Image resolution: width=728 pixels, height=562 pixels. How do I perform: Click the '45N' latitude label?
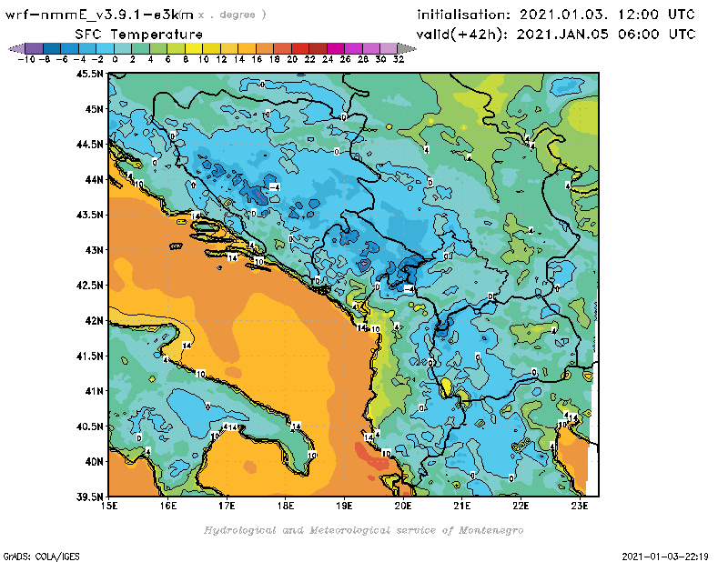94,109
